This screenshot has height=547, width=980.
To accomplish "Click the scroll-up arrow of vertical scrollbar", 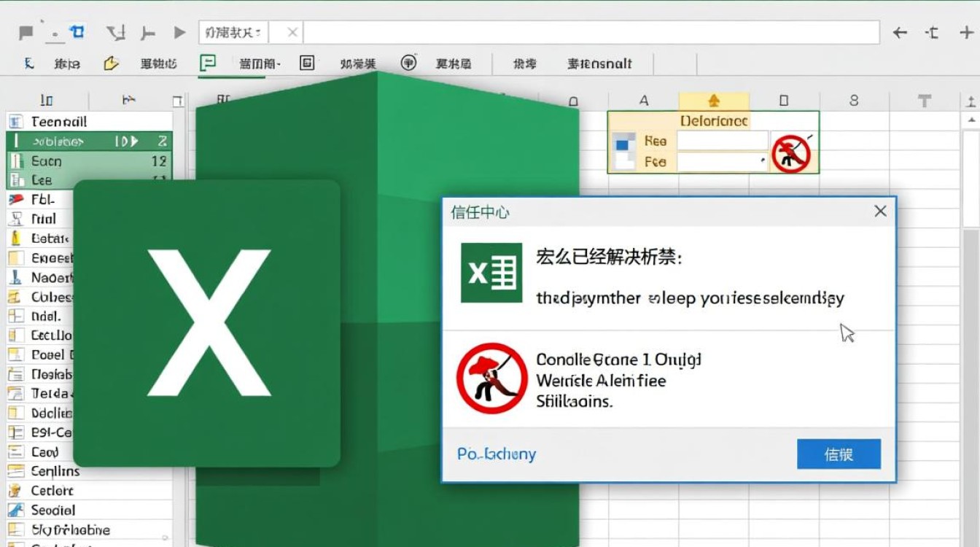I will coord(971,120).
